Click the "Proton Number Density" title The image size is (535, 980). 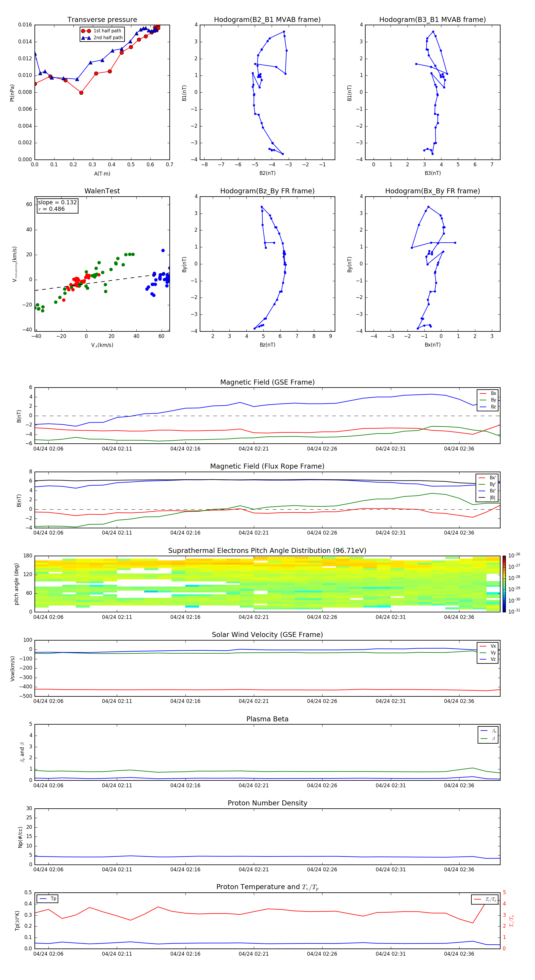(x=267, y=803)
